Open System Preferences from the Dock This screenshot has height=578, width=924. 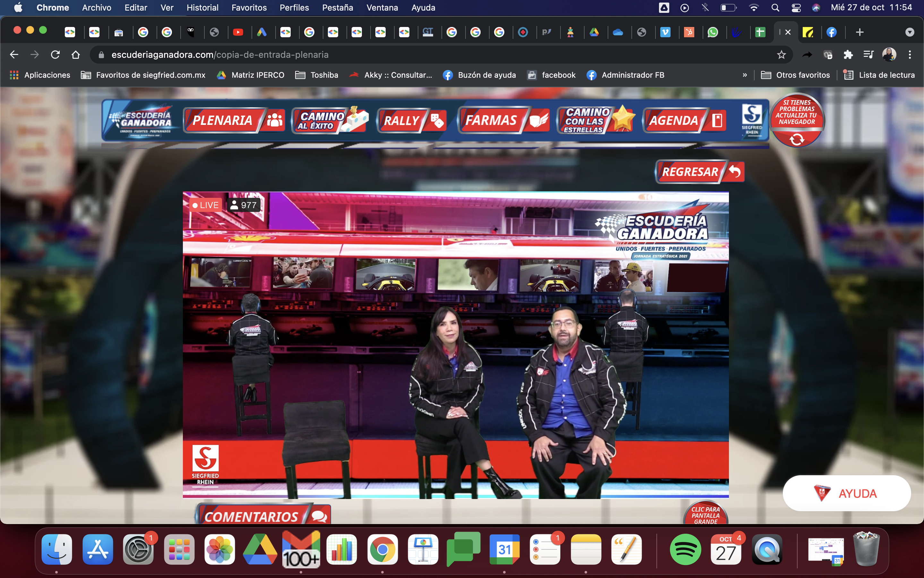click(138, 549)
